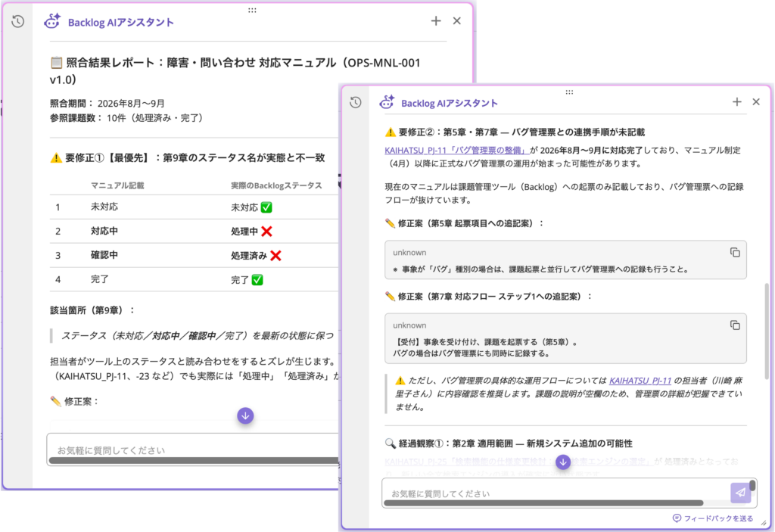
Task: Click the drag handle dots atop the back window
Action: coord(252,10)
